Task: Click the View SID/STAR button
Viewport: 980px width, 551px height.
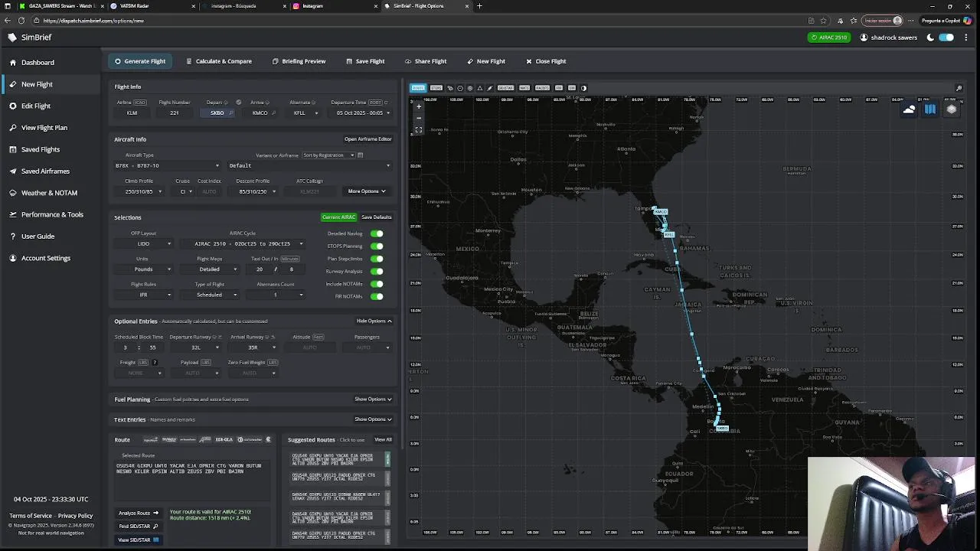Action: click(139, 540)
